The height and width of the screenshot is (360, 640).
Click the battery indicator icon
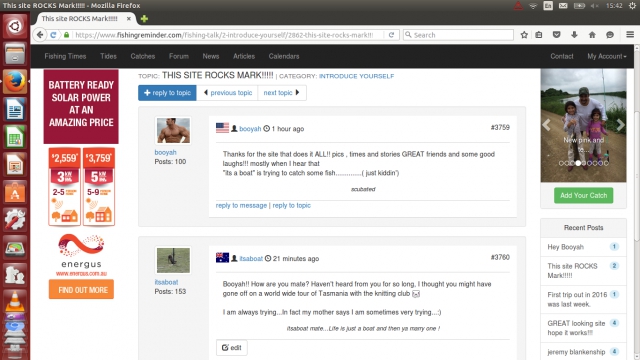(579, 6)
